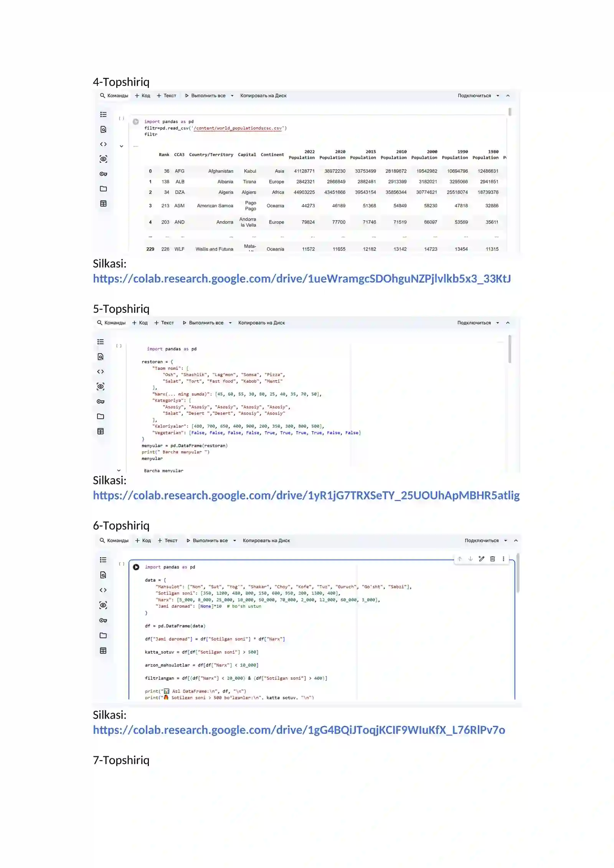Click vertical scrollbar in 5-Topshiriq screenshot
Image resolution: width=614 pixels, height=868 pixels.
510,349
